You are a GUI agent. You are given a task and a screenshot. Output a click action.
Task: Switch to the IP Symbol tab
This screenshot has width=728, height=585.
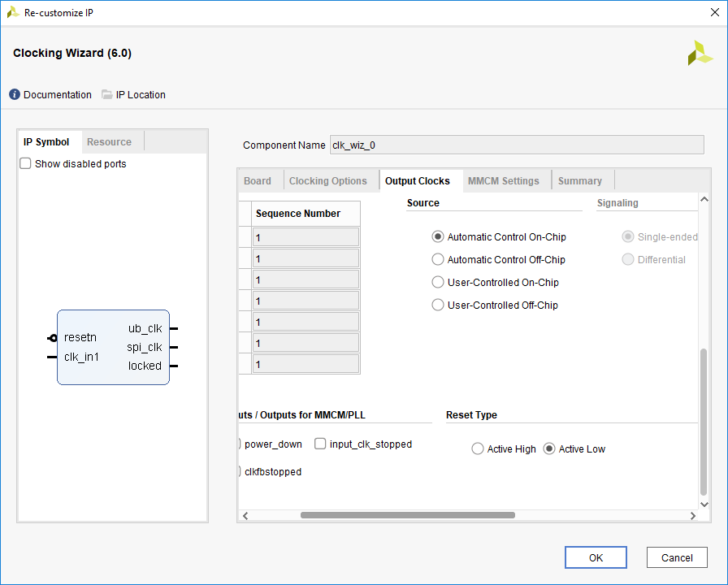(x=46, y=142)
